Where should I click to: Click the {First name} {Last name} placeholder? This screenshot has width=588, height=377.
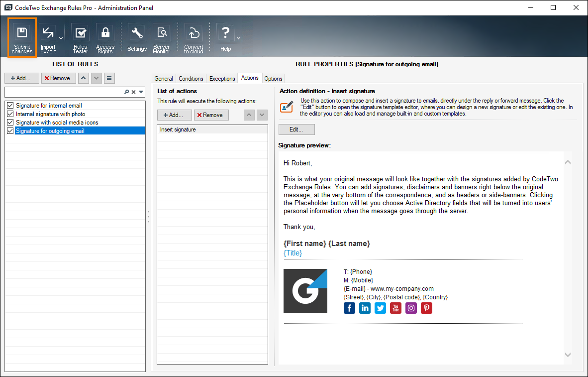[327, 244]
